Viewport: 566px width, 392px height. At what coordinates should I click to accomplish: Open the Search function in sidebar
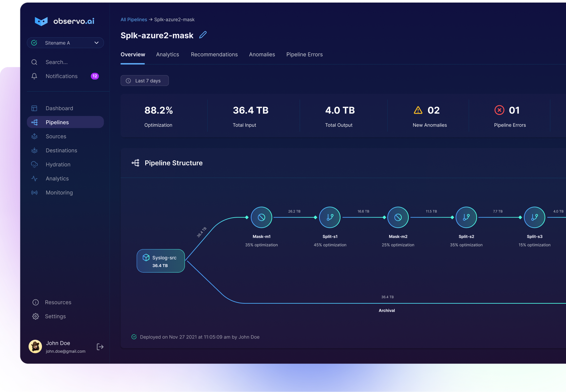coord(56,62)
